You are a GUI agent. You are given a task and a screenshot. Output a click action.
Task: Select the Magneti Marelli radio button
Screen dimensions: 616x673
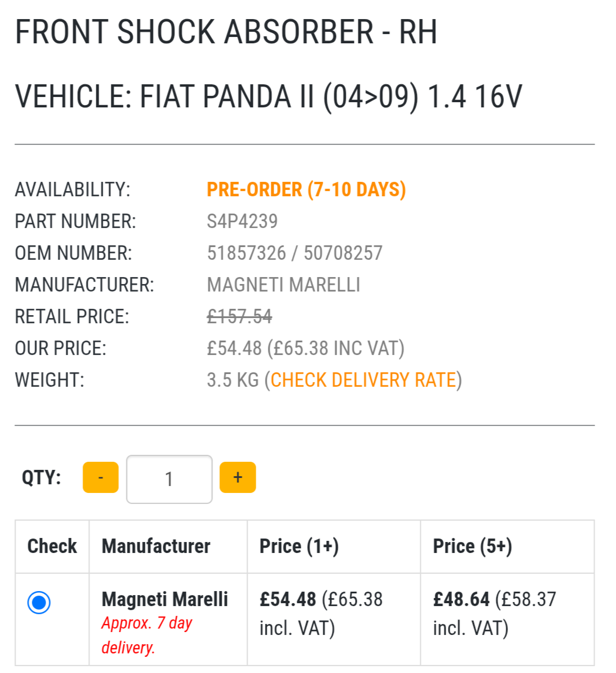[39, 603]
